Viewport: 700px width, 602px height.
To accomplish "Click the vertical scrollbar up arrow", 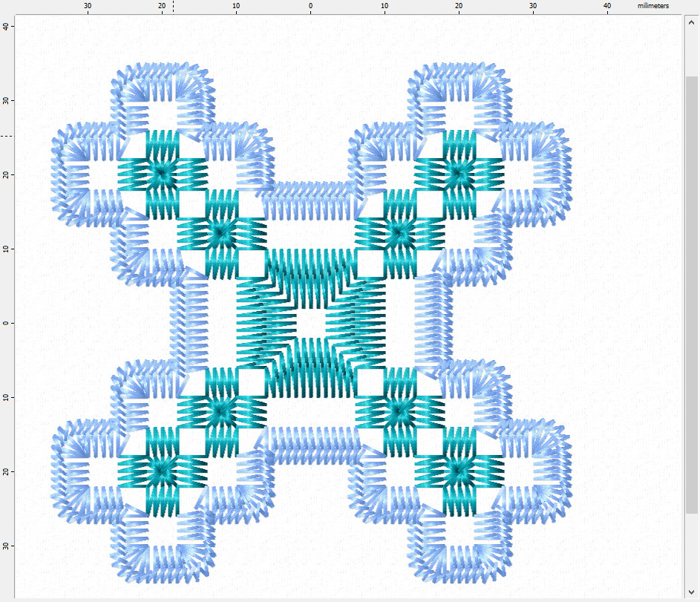I will pos(692,22).
